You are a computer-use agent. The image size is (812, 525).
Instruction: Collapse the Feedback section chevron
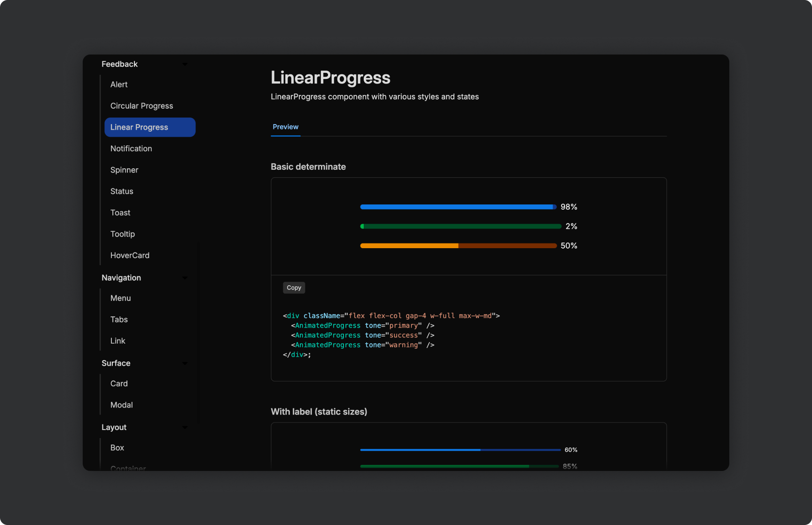(185, 64)
